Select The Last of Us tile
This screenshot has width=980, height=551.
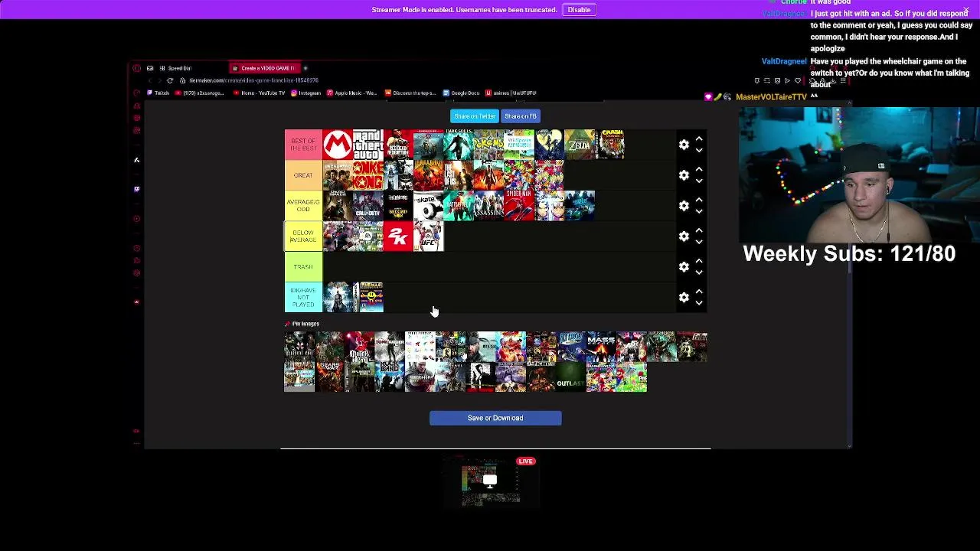click(459, 175)
